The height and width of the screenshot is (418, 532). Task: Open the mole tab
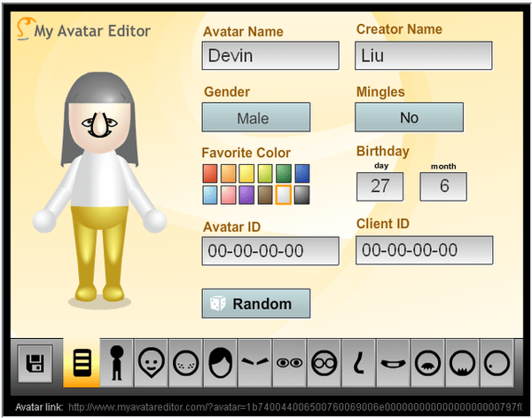(x=497, y=363)
